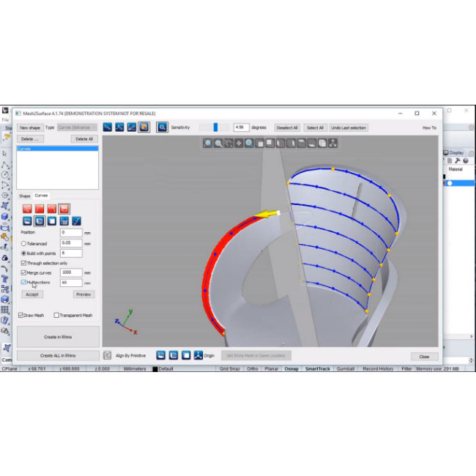Click the third blue plane icon in Curves tab
This screenshot has width=476, height=476.
coord(51,221)
